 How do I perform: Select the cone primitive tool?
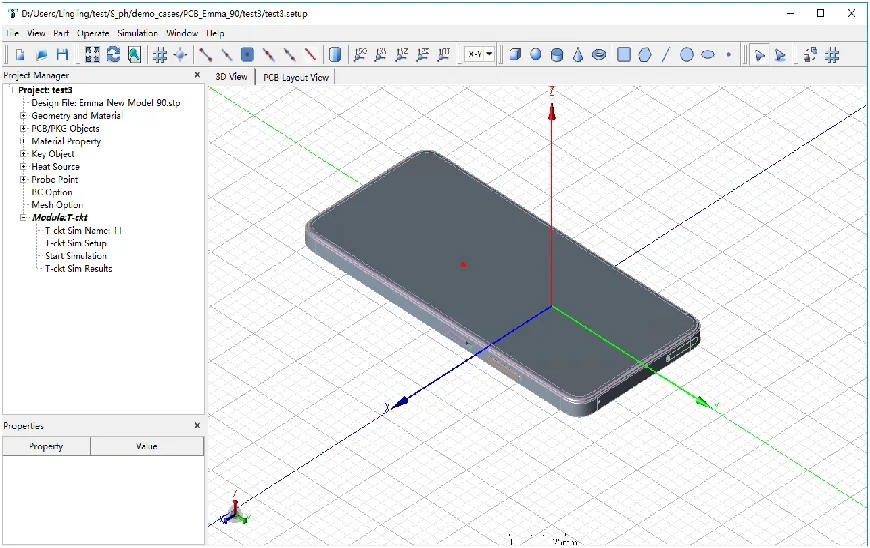pos(578,55)
